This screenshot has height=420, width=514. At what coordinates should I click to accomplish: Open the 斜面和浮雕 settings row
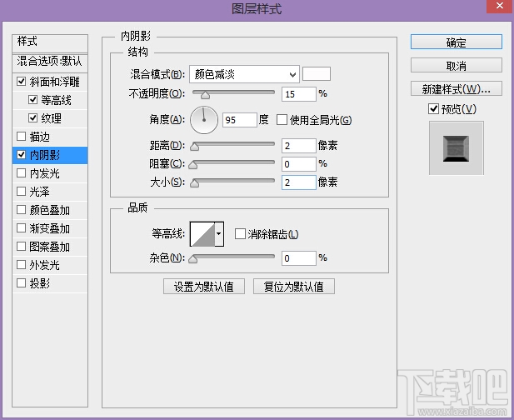click(x=50, y=82)
